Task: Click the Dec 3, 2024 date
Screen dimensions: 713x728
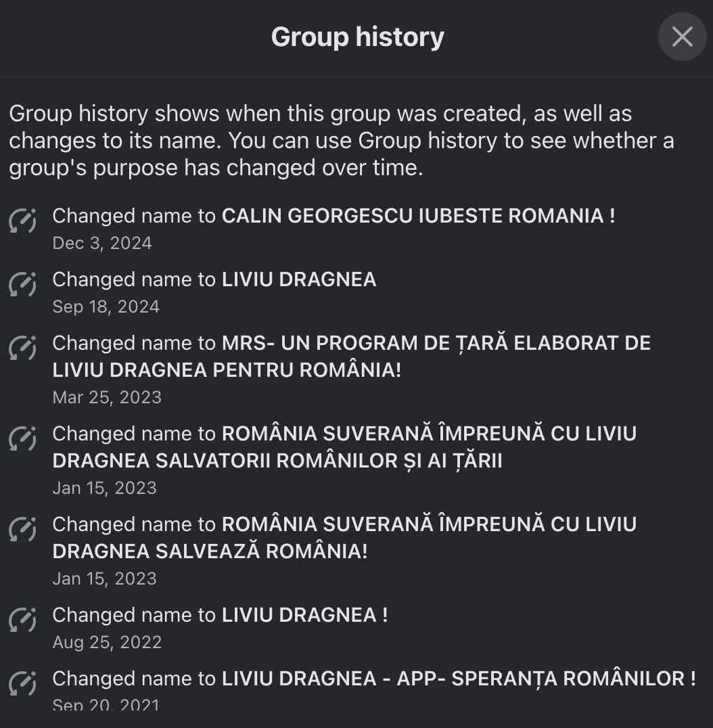Action: (102, 243)
